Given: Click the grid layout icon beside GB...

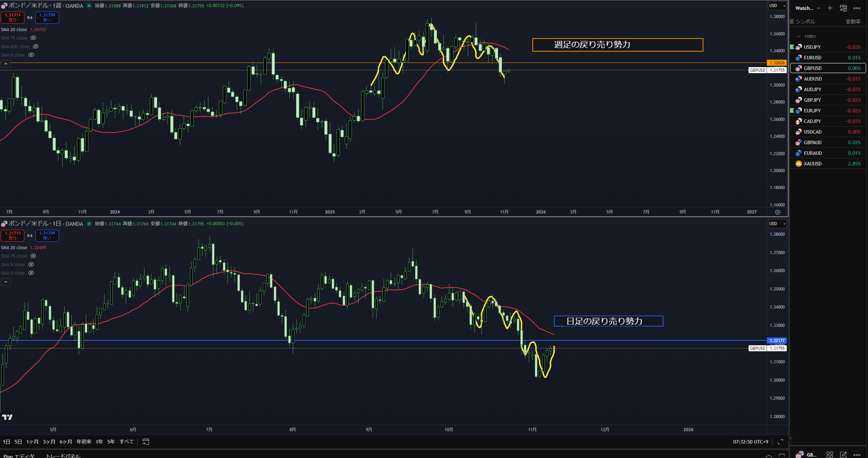Looking at the screenshot, I should (x=830, y=454).
